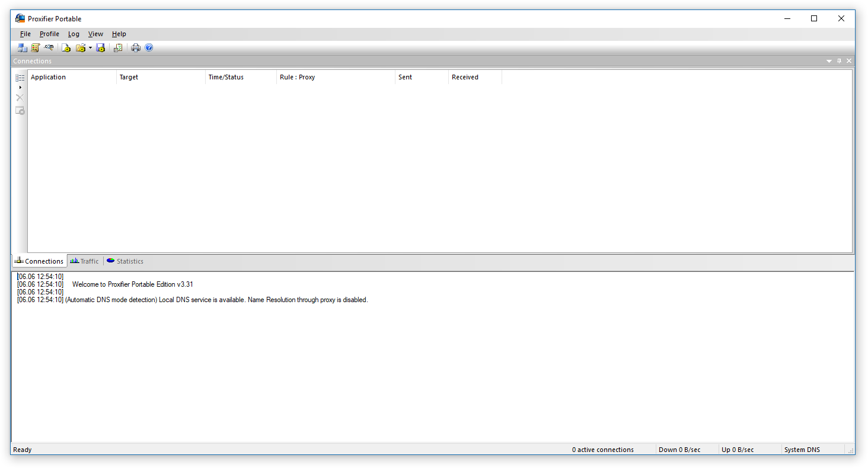Switch to the Connections tab
The width and height of the screenshot is (868, 468).
pyautogui.click(x=39, y=261)
